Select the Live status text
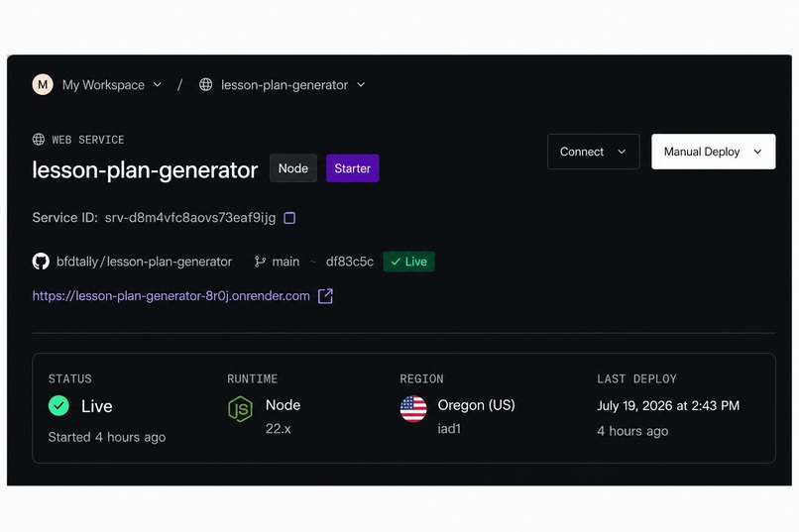The width and height of the screenshot is (799, 532). (x=97, y=406)
